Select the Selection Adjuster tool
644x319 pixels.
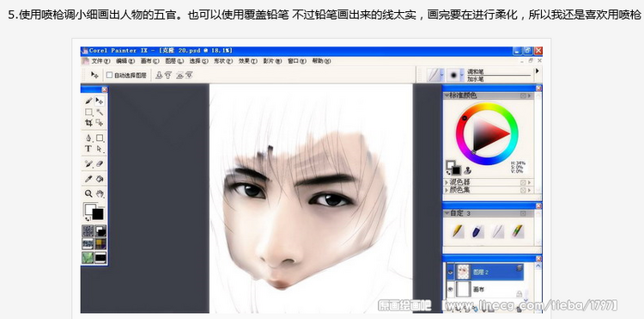tap(100, 122)
